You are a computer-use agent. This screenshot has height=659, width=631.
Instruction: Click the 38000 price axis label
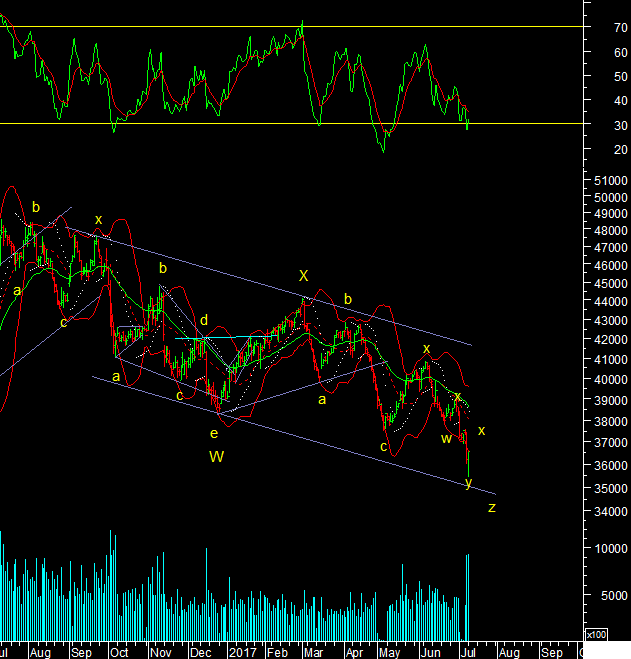(610, 422)
